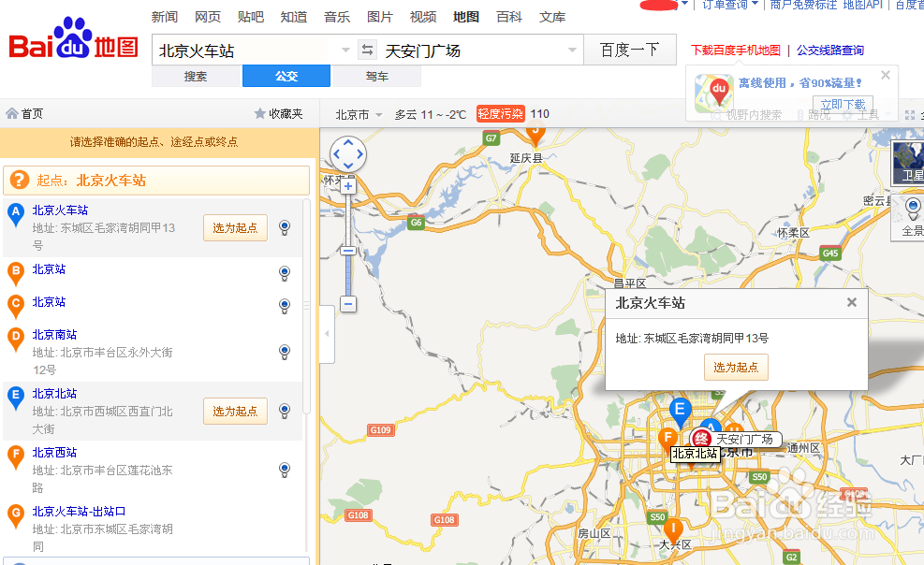Click the map pan compass control
This screenshot has width=924, height=565.
coord(347,154)
